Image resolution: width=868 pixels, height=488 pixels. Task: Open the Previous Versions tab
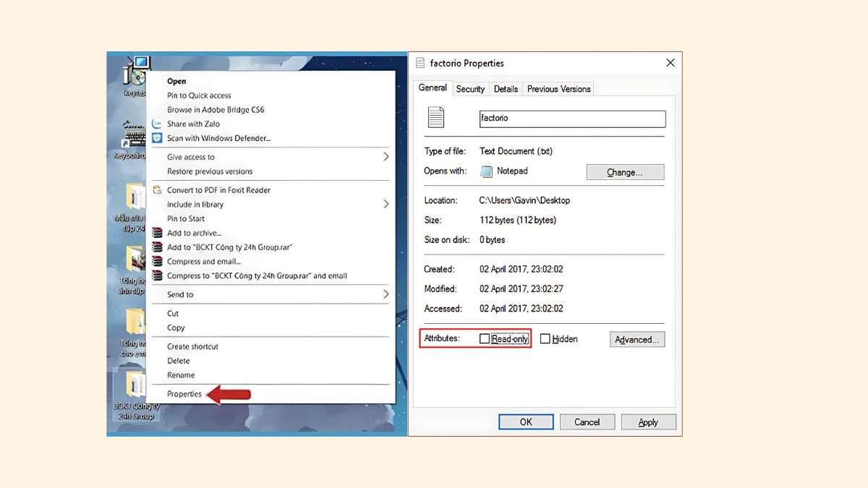558,89
